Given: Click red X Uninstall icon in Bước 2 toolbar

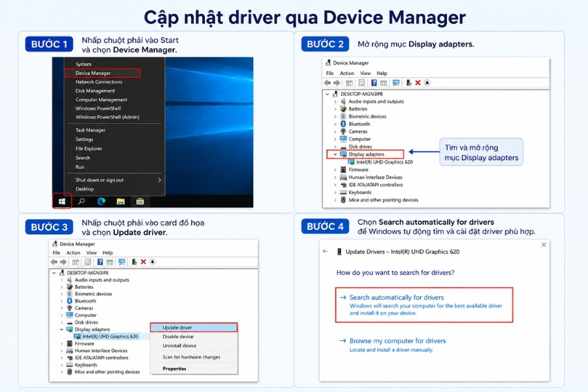Looking at the screenshot, I should (x=417, y=83).
